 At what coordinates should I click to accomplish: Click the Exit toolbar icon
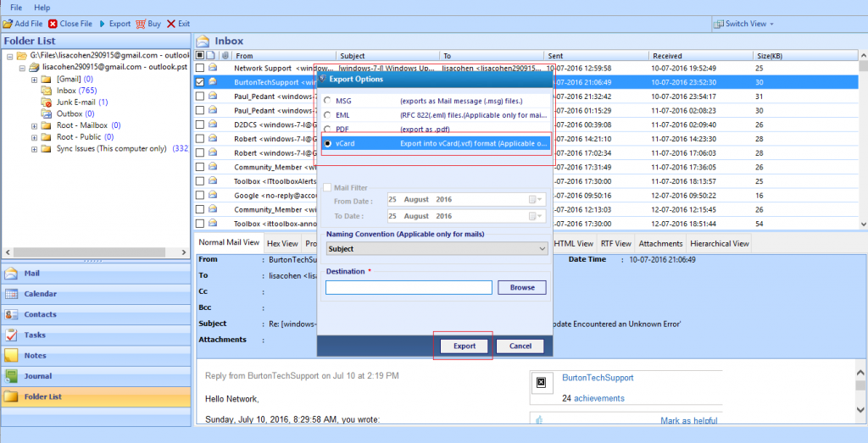pos(170,24)
